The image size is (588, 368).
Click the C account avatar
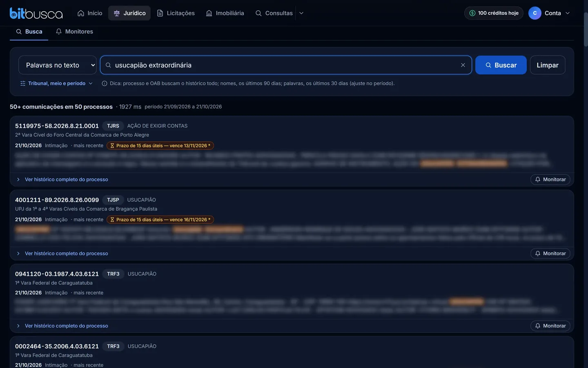pyautogui.click(x=535, y=13)
